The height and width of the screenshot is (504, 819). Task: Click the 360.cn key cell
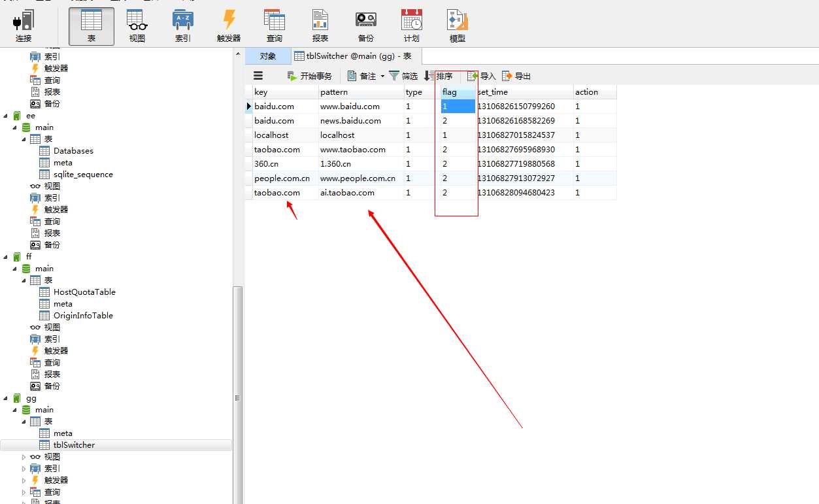tap(286, 164)
